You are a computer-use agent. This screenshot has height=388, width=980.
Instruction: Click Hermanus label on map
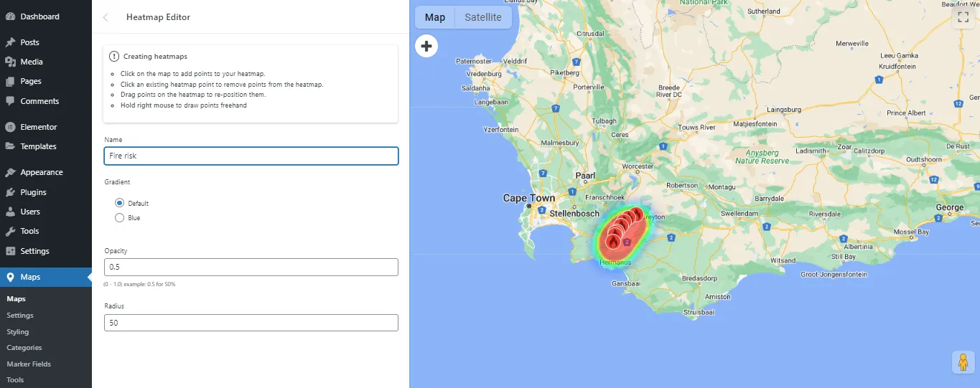click(615, 262)
